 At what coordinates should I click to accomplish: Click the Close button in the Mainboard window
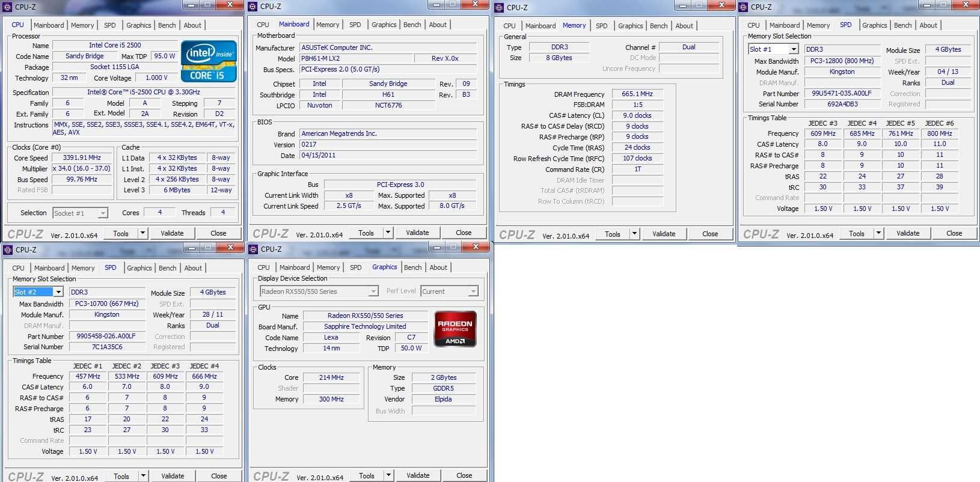464,233
